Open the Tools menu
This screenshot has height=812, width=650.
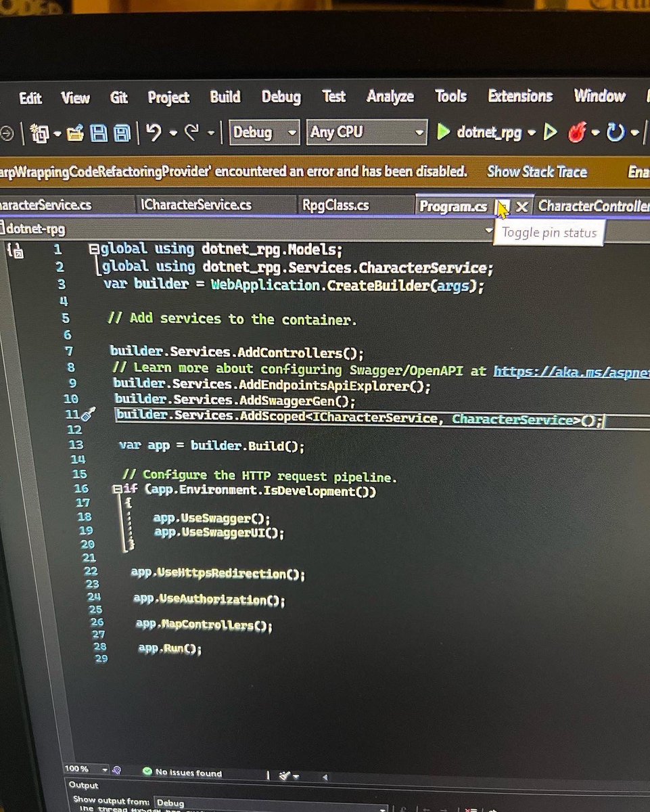click(x=451, y=96)
